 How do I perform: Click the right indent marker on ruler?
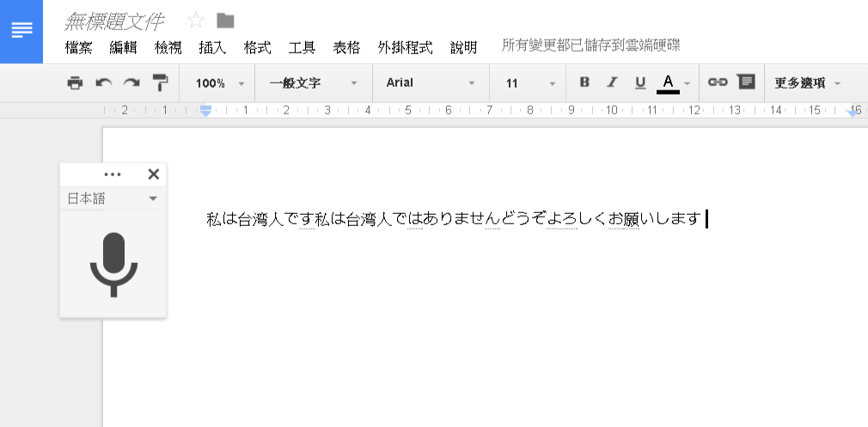[x=853, y=113]
